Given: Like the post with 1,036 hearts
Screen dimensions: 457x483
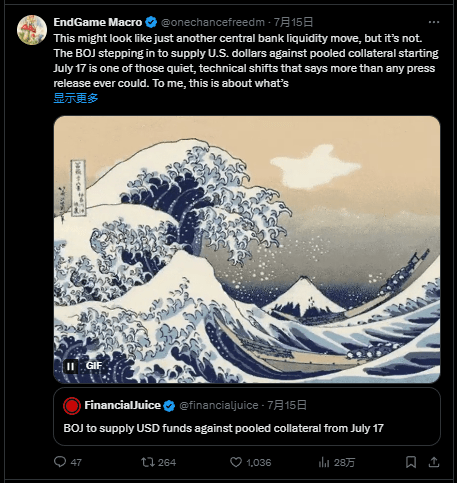Looking at the screenshot, I should [250, 462].
